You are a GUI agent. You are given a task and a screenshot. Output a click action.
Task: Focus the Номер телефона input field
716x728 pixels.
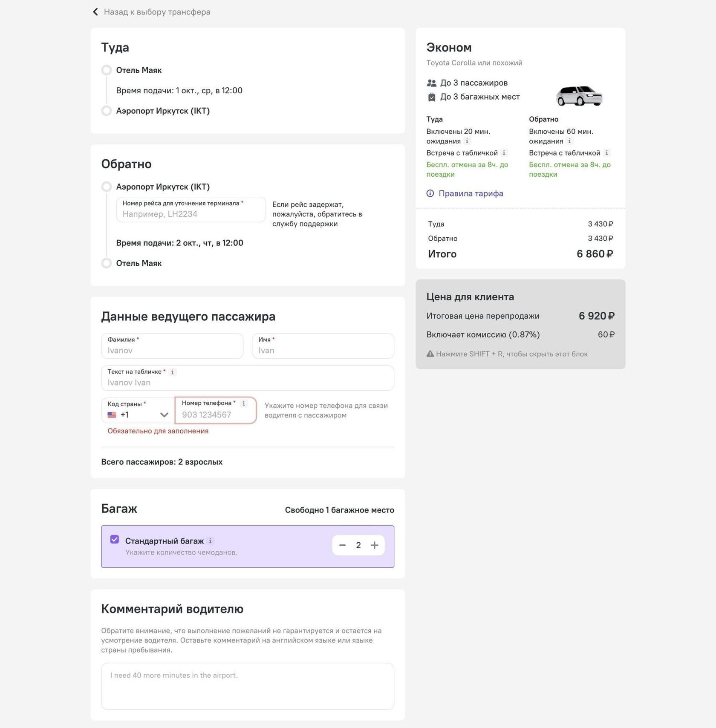(x=216, y=410)
